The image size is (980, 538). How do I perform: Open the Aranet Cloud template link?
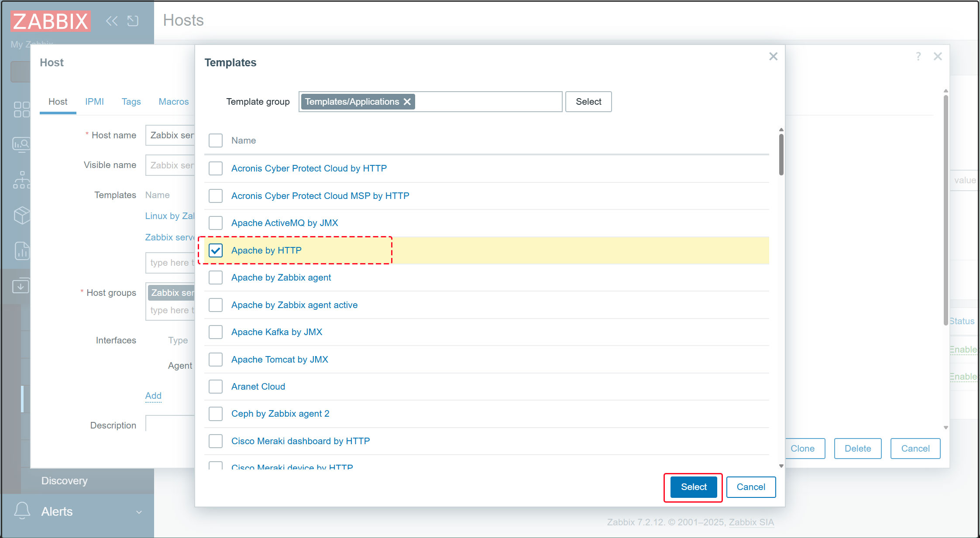(258, 387)
